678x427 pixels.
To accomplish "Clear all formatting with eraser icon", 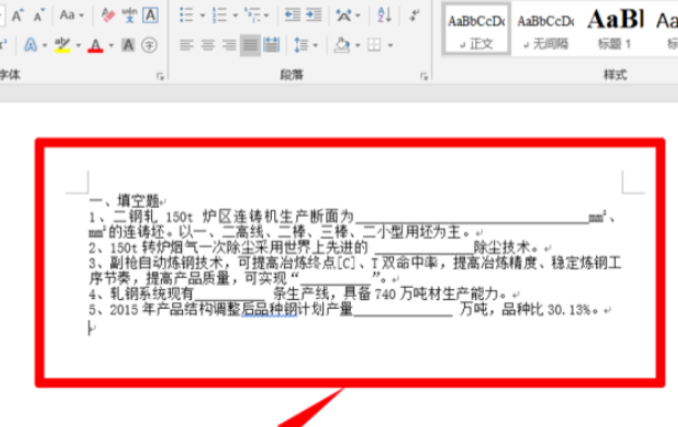I will click(x=108, y=16).
